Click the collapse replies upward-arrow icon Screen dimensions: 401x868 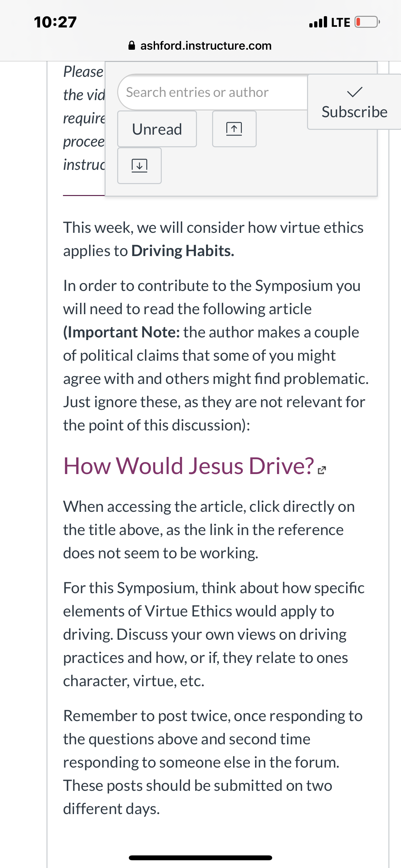click(234, 129)
